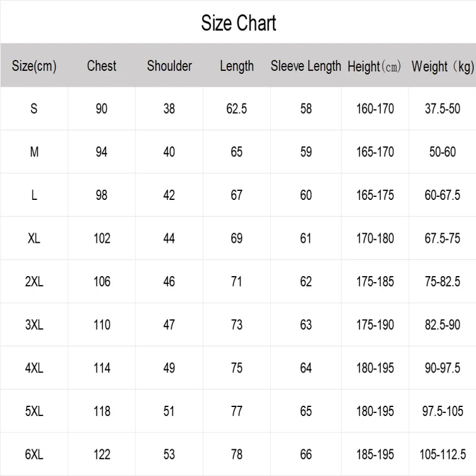Image resolution: width=476 pixels, height=476 pixels.
Task: Click the Height (cm) column header
Action: coord(375,67)
